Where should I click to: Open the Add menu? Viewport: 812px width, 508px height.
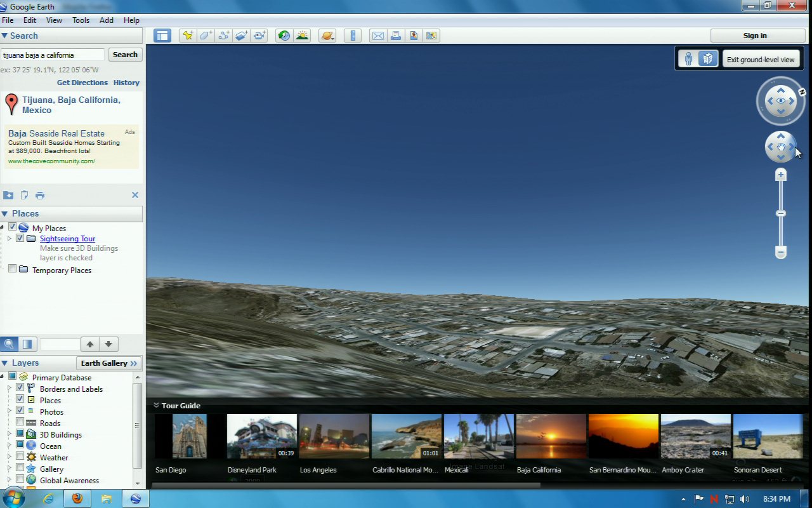coord(106,20)
